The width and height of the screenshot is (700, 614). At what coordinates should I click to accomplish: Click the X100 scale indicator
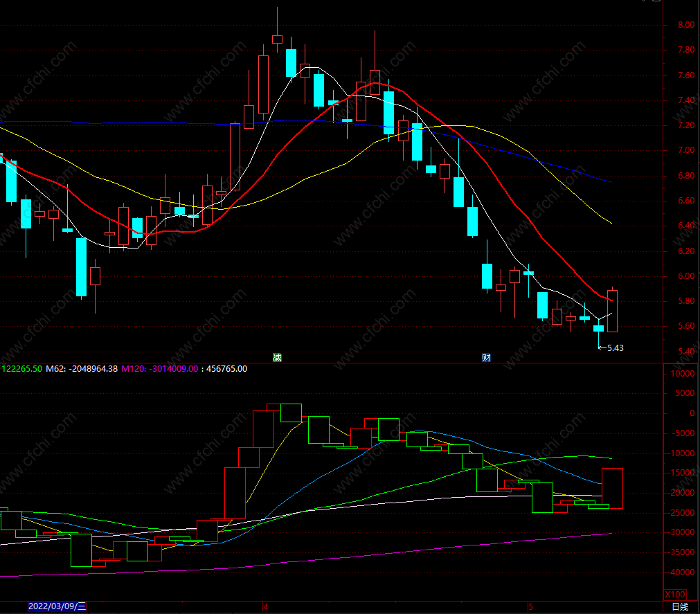coord(675,595)
